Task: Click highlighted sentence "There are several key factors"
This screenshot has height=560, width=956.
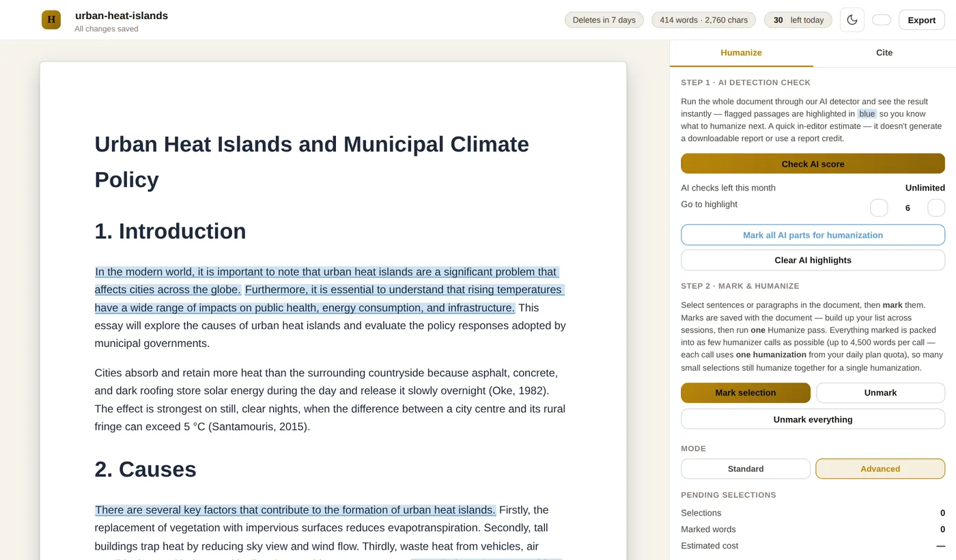Action: tap(295, 510)
